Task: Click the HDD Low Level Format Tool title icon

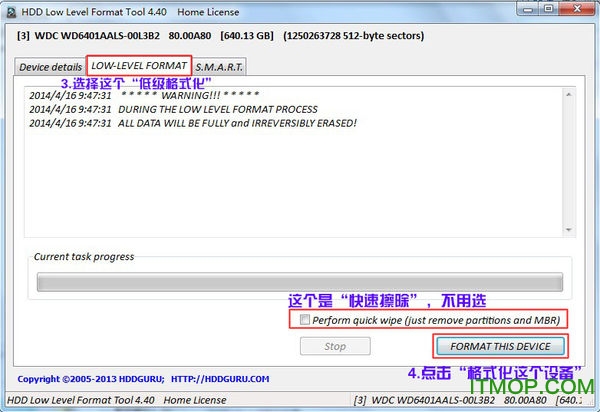Action: [x=11, y=12]
